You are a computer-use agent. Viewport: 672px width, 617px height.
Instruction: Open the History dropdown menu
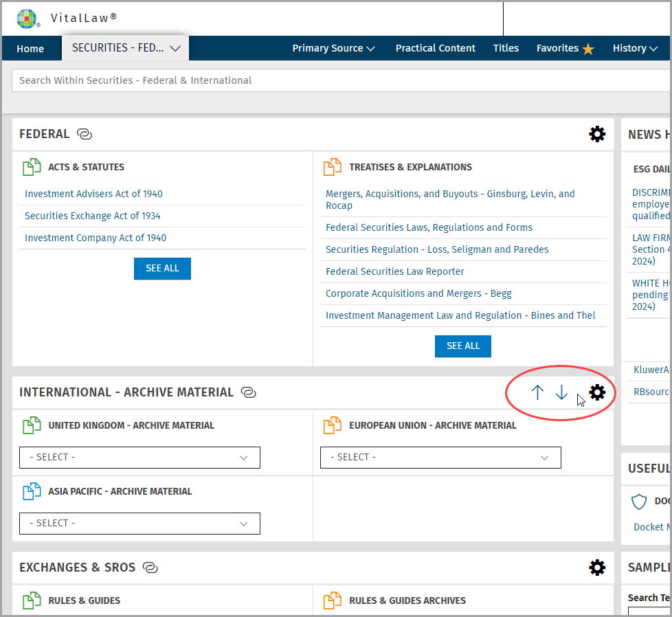[635, 48]
